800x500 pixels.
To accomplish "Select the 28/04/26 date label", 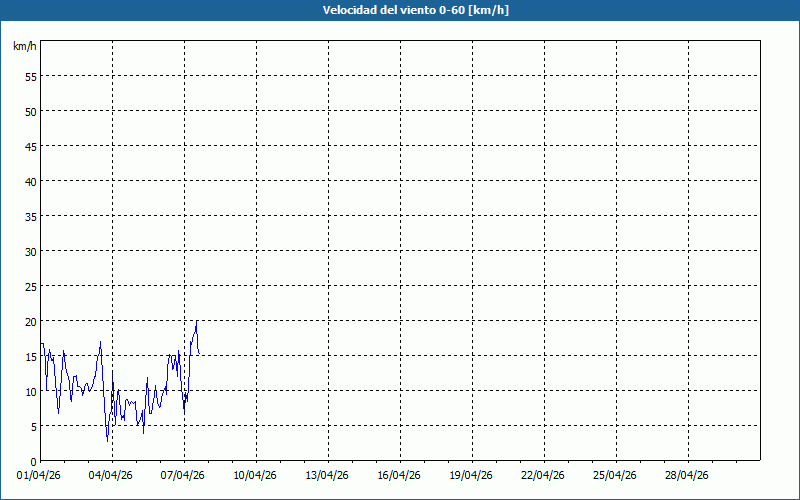I will pos(687,475).
